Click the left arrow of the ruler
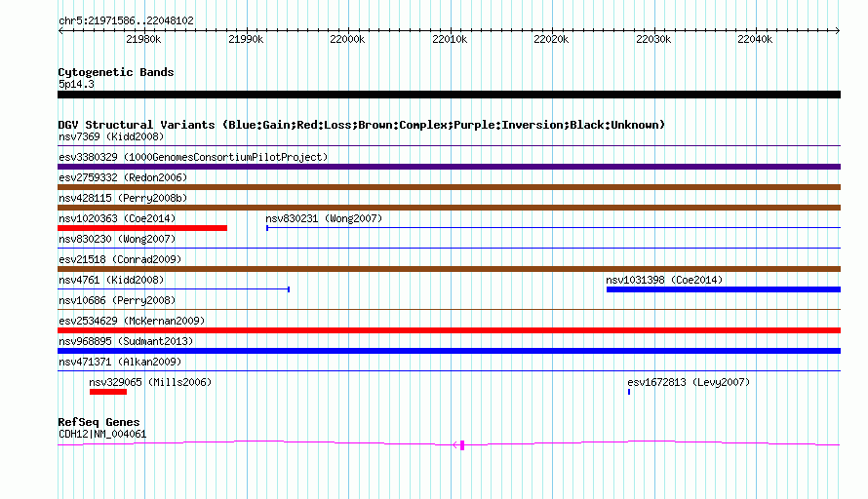The width and height of the screenshot is (868, 499). pyautogui.click(x=60, y=30)
